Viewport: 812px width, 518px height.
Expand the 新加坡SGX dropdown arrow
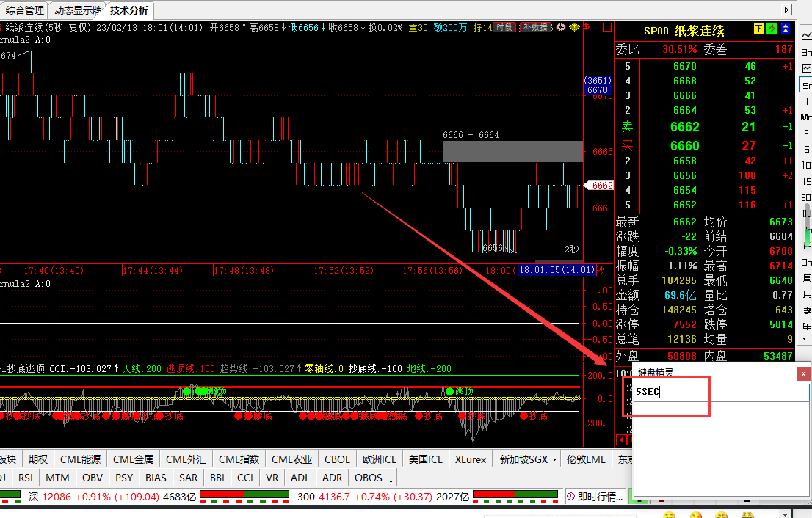(x=554, y=459)
